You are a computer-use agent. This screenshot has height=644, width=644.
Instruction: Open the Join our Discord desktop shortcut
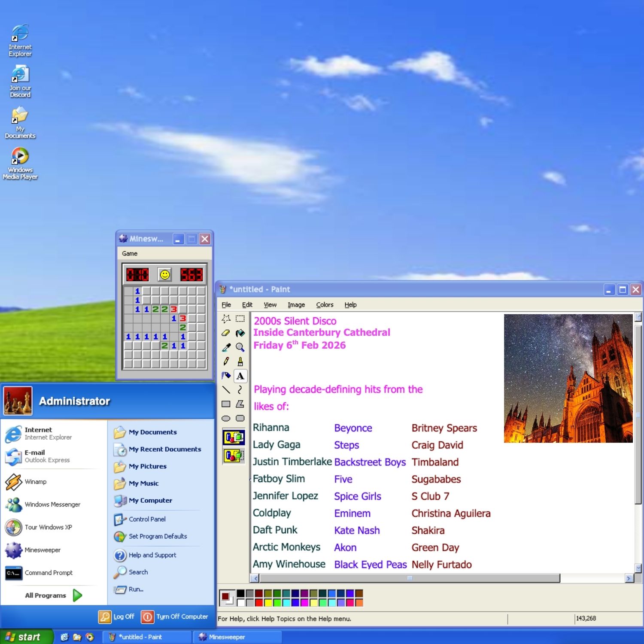coord(20,81)
